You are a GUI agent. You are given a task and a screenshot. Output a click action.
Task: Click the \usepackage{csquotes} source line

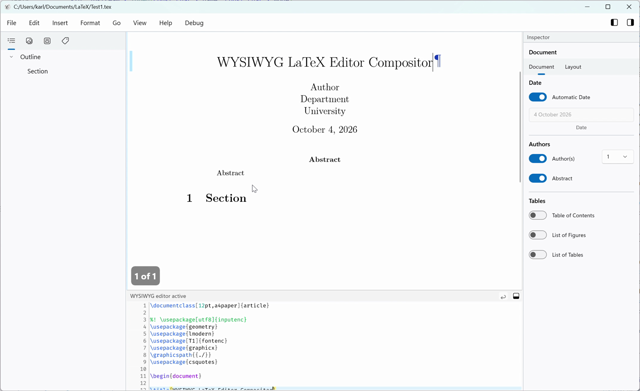click(184, 362)
